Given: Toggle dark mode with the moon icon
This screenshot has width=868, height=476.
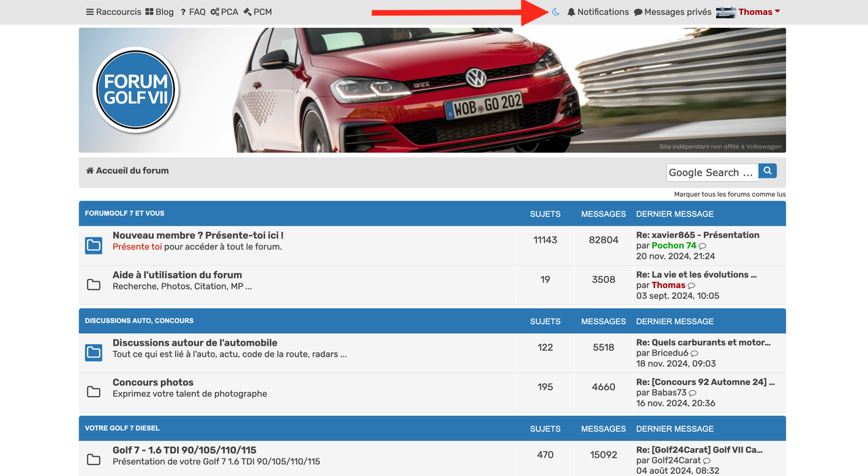Looking at the screenshot, I should pyautogui.click(x=556, y=12).
